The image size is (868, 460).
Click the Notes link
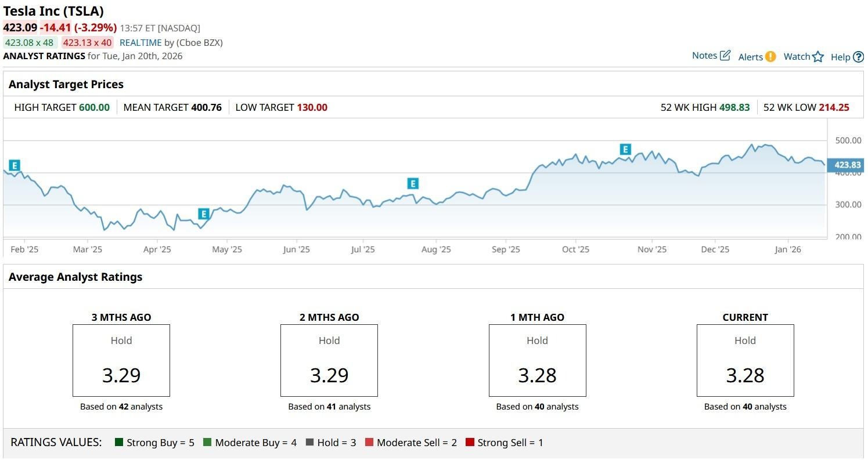[704, 56]
